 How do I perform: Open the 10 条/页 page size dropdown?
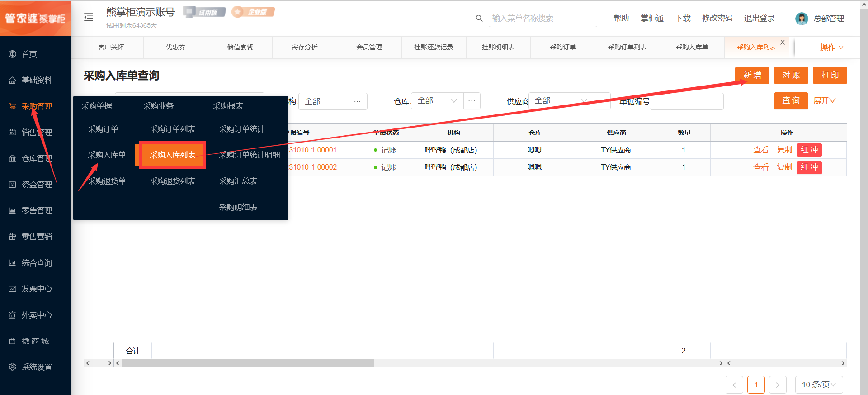point(819,385)
